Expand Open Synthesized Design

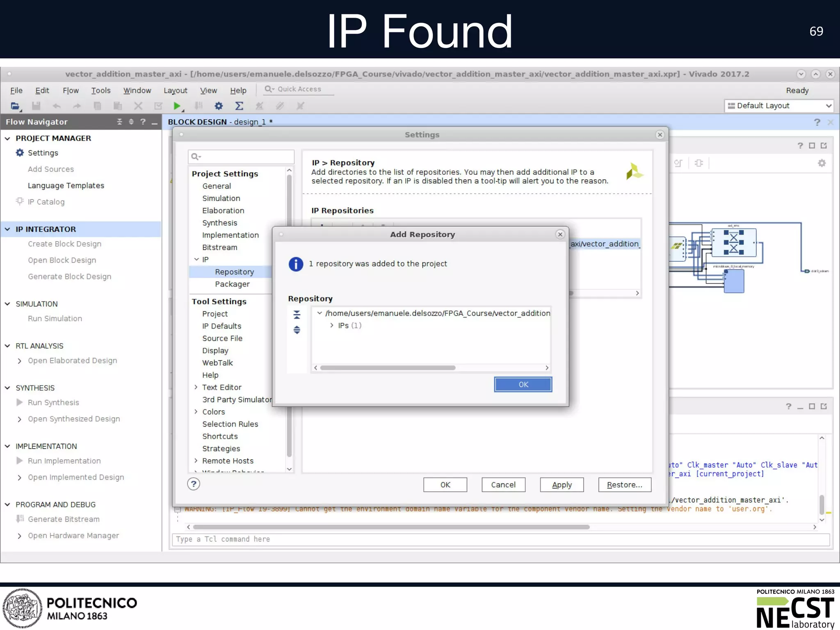19,419
